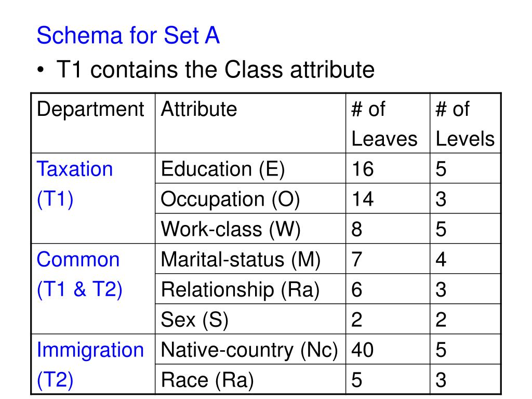Select the Education (E) attribute cell

[x=250, y=168]
